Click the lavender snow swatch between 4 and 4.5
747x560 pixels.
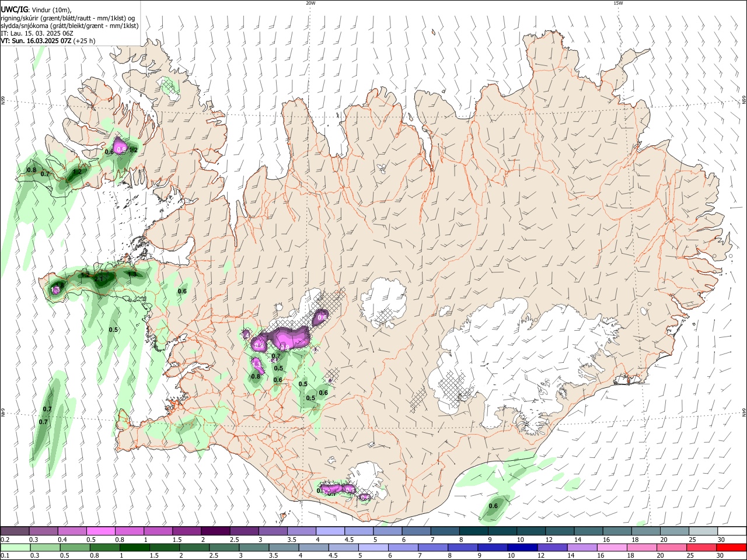point(330,531)
